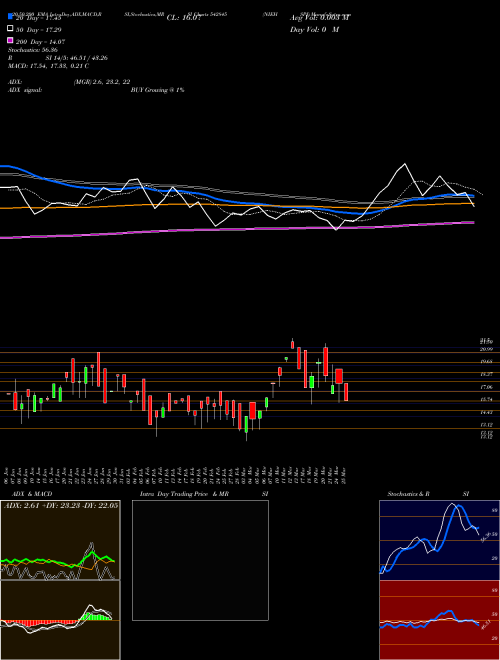This screenshot has height=660, width=500.
Task: Click the green MACD histogram bars
Action: (x=96, y=616)
